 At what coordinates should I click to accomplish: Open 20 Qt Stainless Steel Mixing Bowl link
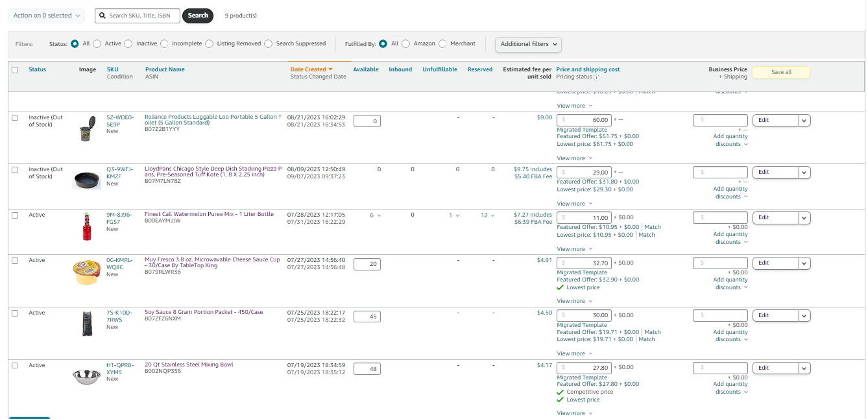click(x=189, y=365)
